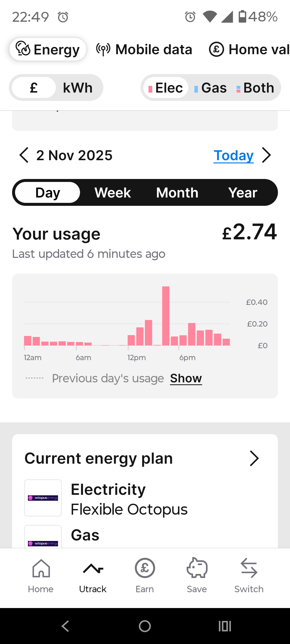290x644 pixels.
Task: Switch to the Week view
Action: 113,193
